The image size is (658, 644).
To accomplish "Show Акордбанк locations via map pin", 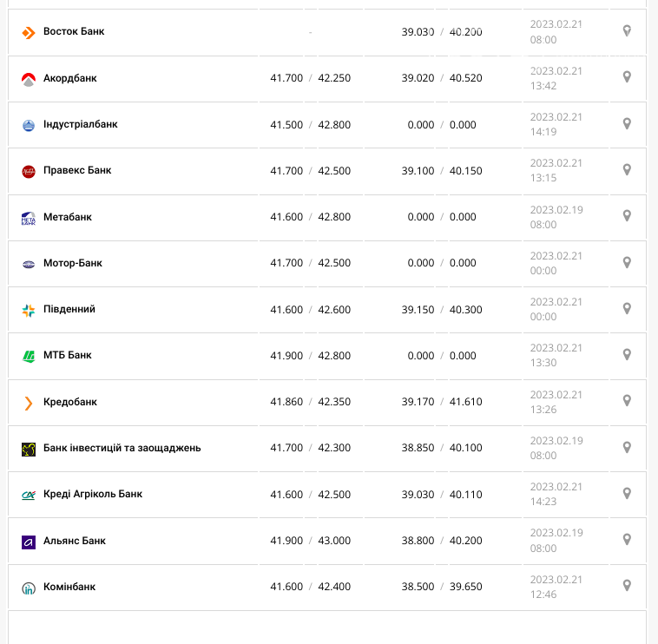I will [x=627, y=76].
